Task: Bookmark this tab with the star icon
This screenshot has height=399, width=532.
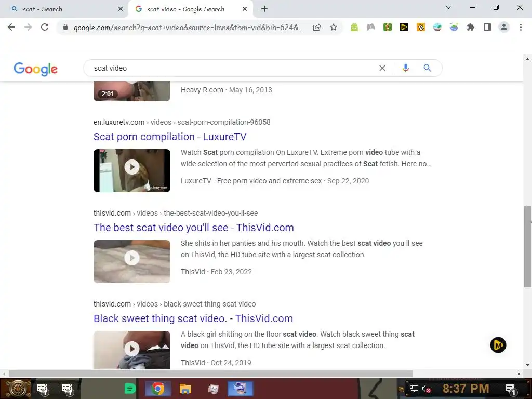Action: [x=334, y=27]
